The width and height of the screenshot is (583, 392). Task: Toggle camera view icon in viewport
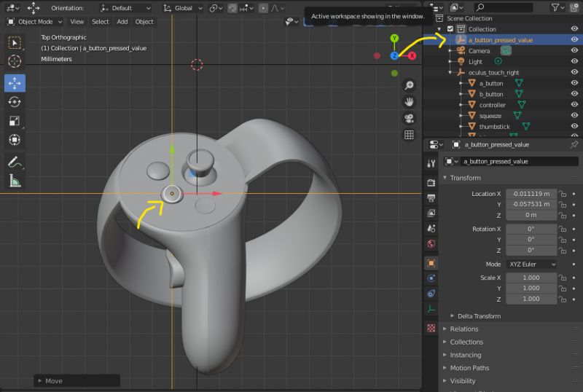coord(409,118)
